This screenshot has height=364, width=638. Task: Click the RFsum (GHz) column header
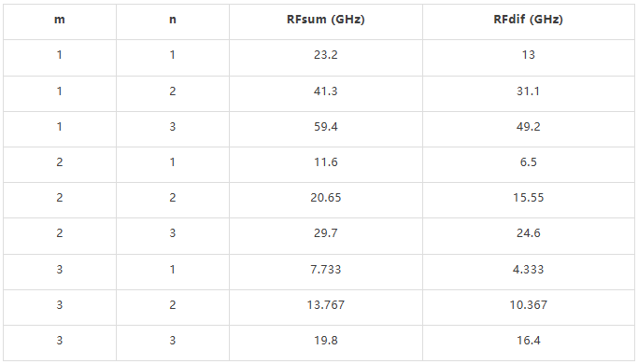tap(325, 20)
